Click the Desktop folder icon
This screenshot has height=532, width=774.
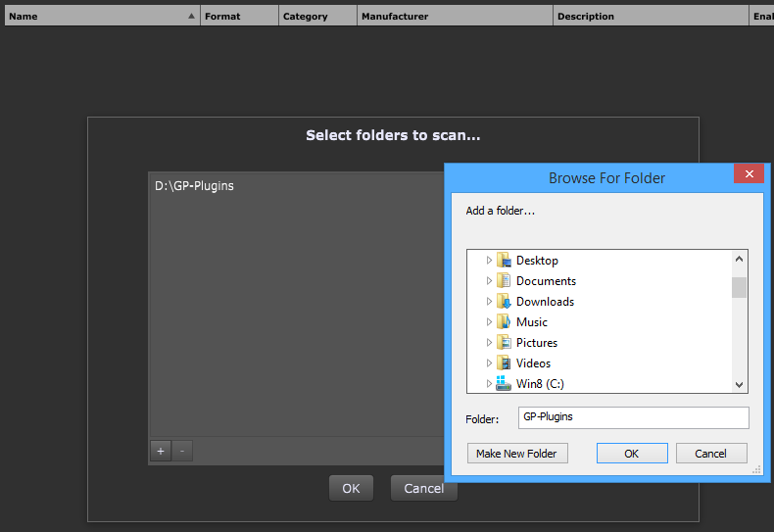(504, 260)
